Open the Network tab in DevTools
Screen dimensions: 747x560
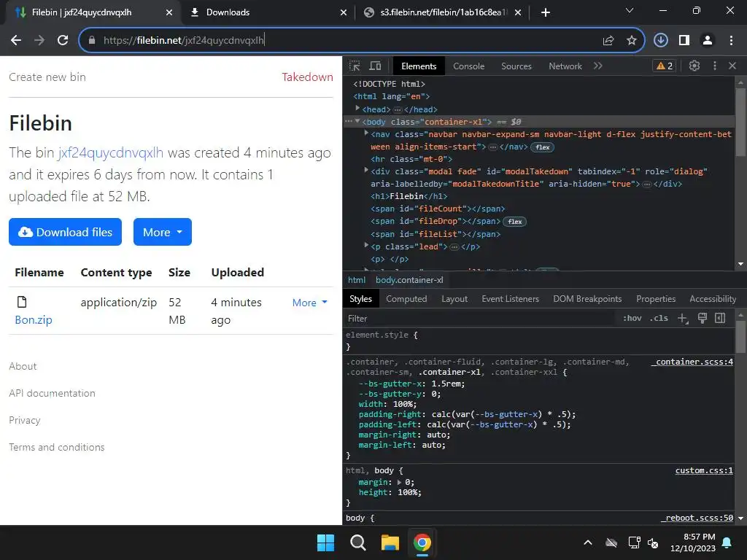pyautogui.click(x=565, y=66)
